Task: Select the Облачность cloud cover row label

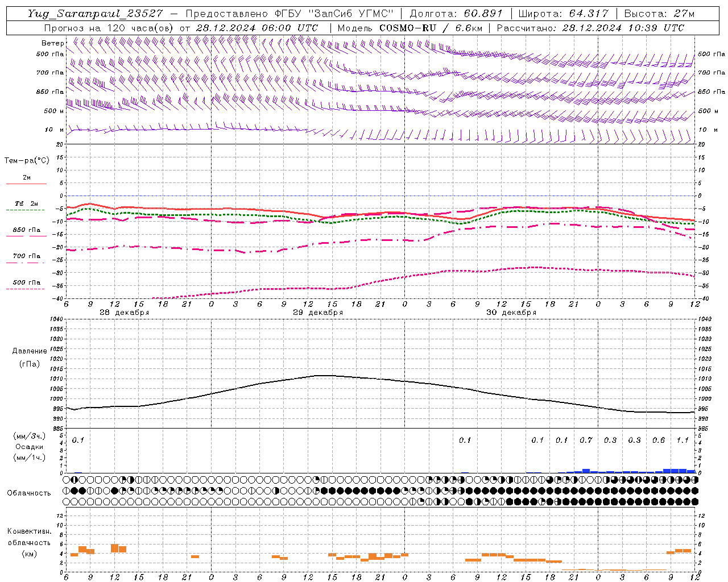Action: 28,493
